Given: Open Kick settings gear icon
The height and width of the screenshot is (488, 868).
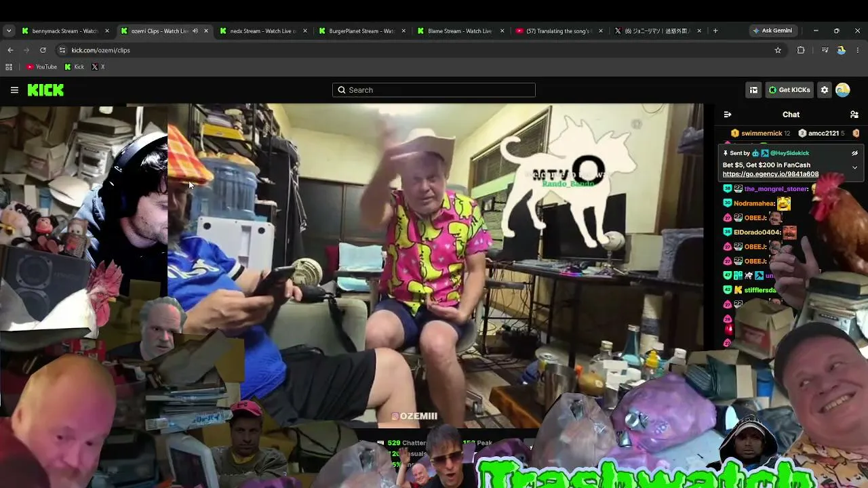Looking at the screenshot, I should coord(825,89).
